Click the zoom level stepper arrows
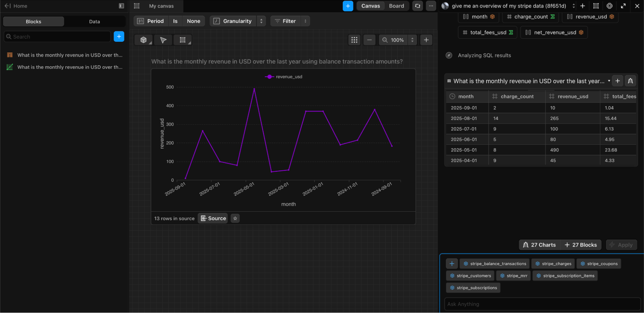This screenshot has width=644, height=313. coord(412,40)
